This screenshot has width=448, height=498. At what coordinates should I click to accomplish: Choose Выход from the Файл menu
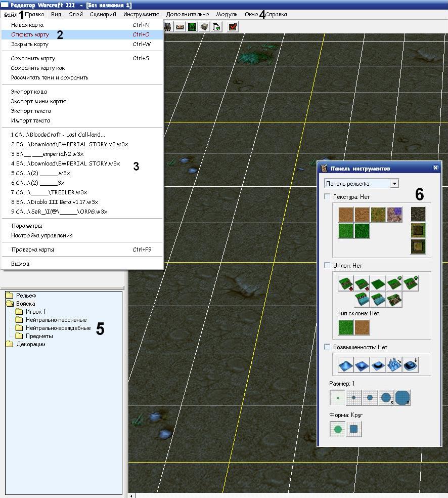82,264
